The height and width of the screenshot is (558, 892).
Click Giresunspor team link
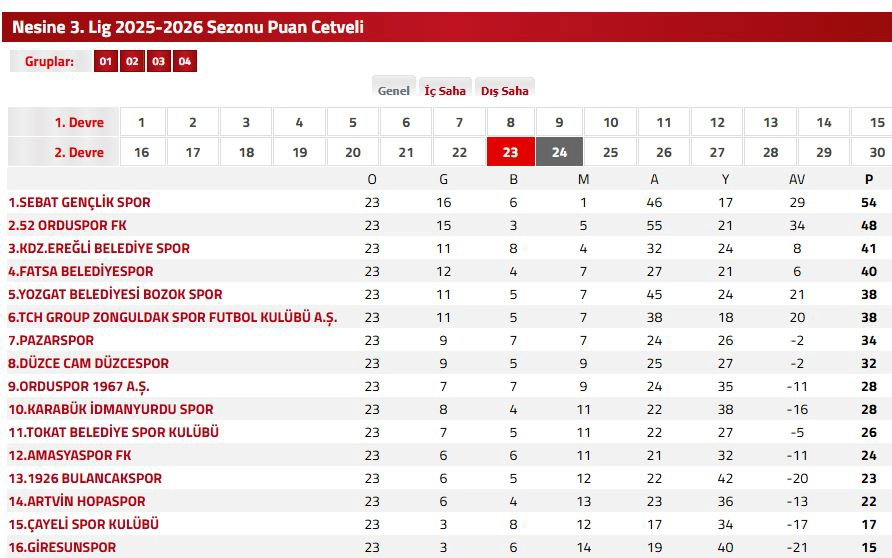click(65, 547)
